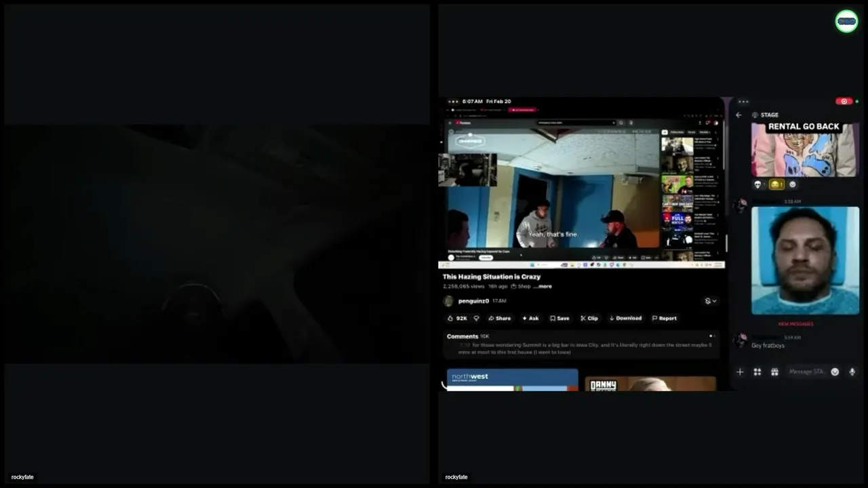Click the shared YouTube voice search icon
The height and width of the screenshot is (488, 868).
(631, 123)
